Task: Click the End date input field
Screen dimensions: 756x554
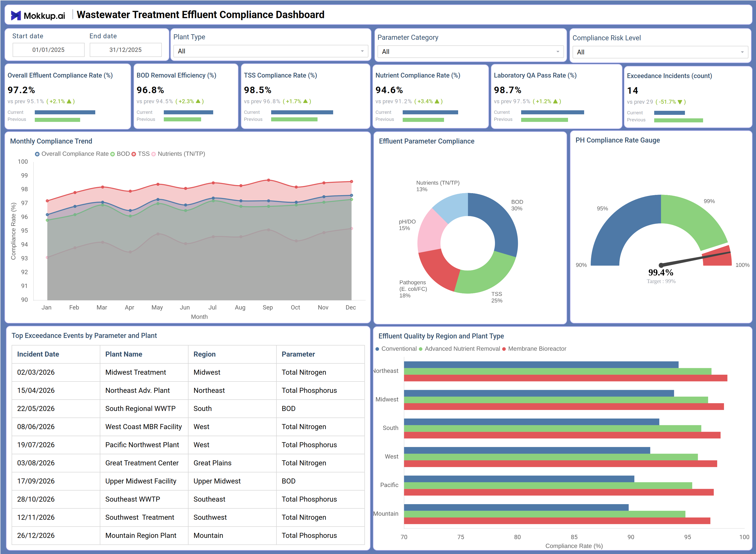Action: [125, 50]
